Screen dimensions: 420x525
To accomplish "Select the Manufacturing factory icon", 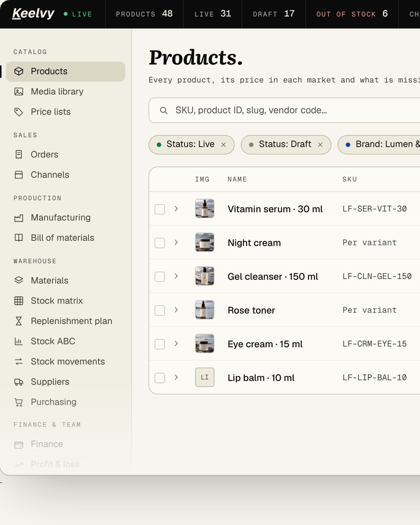I will tap(19, 218).
